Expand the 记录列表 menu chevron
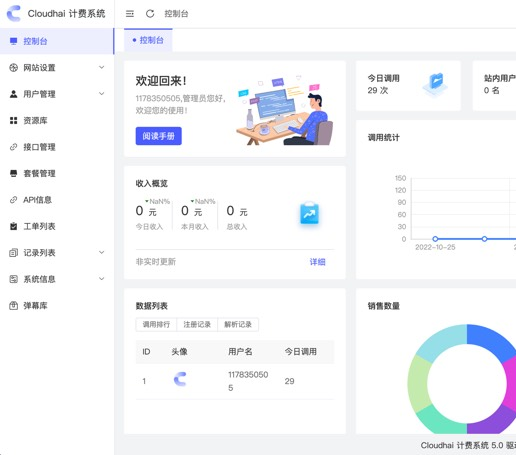Viewport: 516px width, 455px height. pos(102,252)
